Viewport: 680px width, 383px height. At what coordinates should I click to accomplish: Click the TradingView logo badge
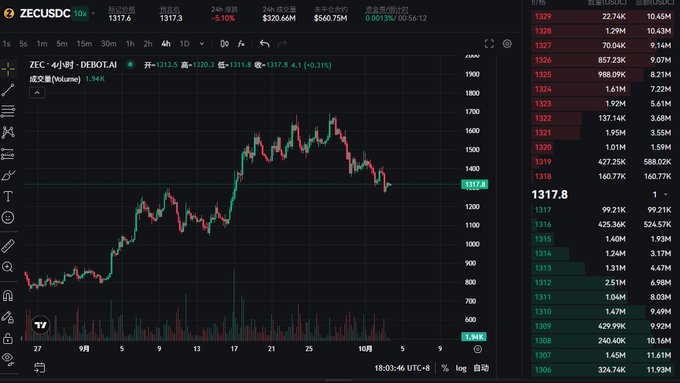pos(41,324)
